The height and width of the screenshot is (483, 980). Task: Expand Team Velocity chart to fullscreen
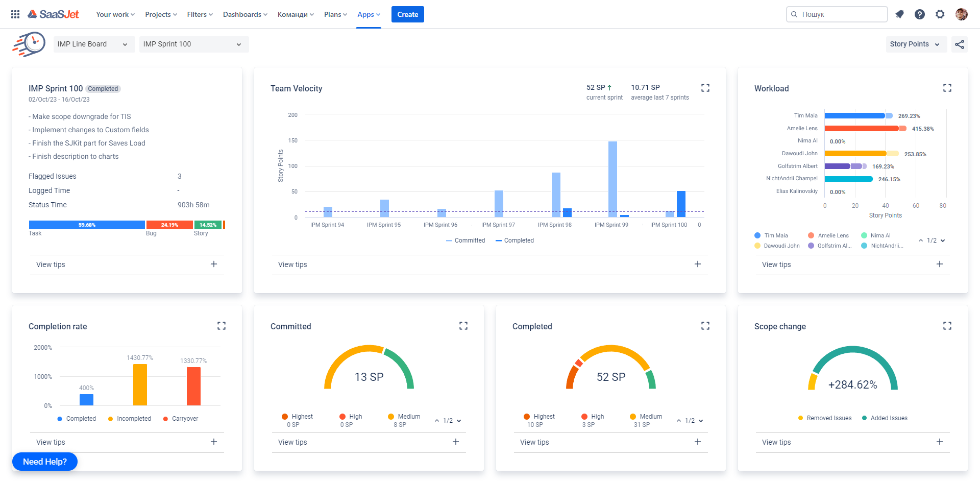pyautogui.click(x=705, y=88)
